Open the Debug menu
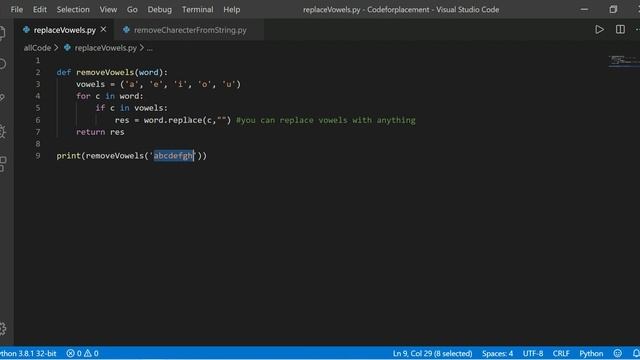This screenshot has height=360, width=640. 160,9
